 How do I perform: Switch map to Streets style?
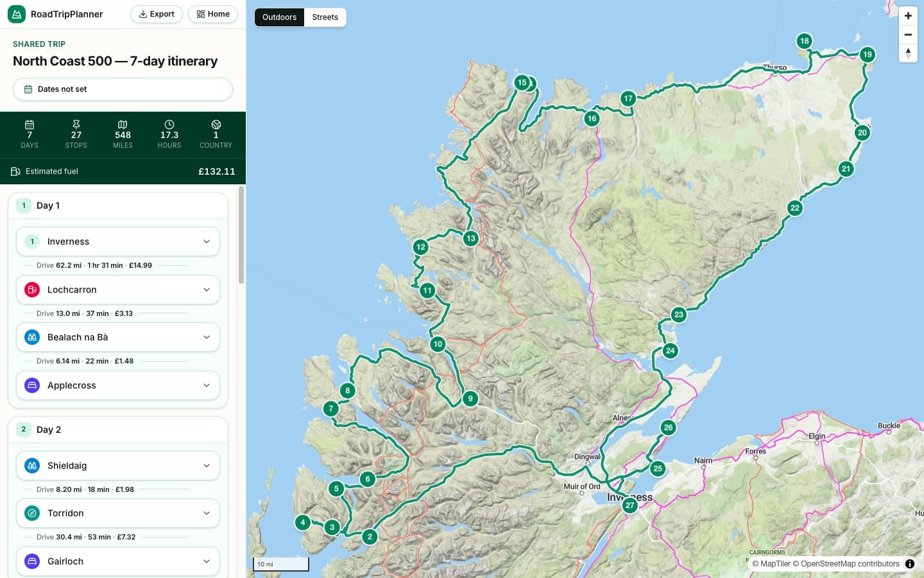pyautogui.click(x=325, y=17)
